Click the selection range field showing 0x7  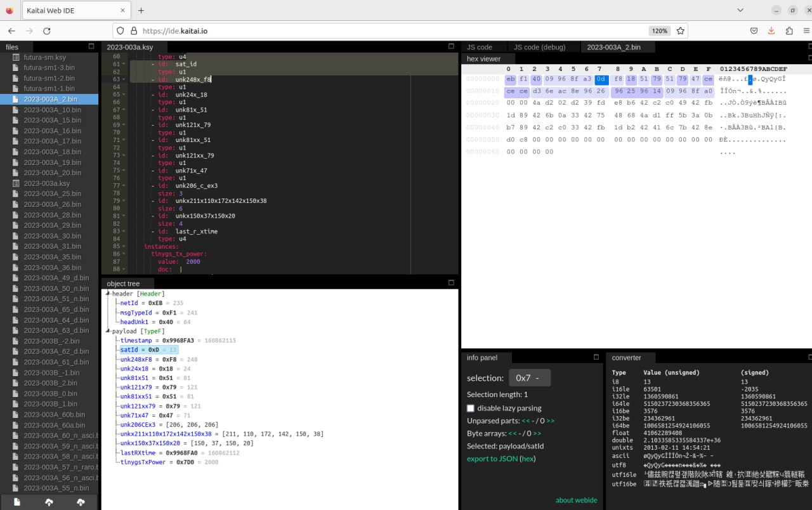pos(529,378)
